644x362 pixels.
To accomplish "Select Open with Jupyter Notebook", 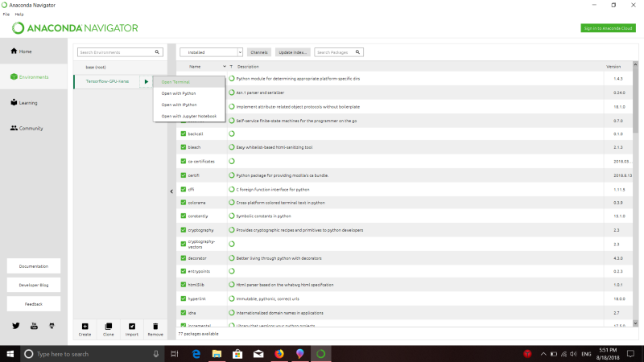I will [189, 116].
